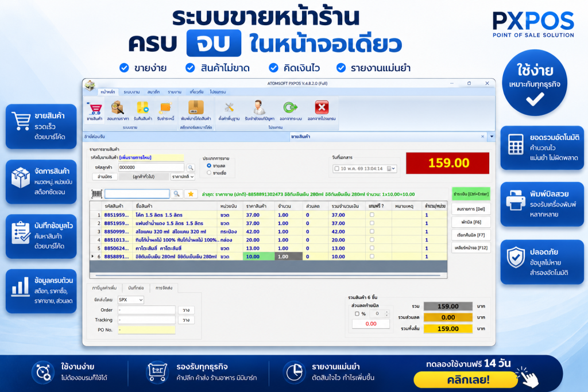Viewport: 588px width, 392px height.
Task: Click the พักบิล [F6] button
Action: pyautogui.click(x=471, y=222)
